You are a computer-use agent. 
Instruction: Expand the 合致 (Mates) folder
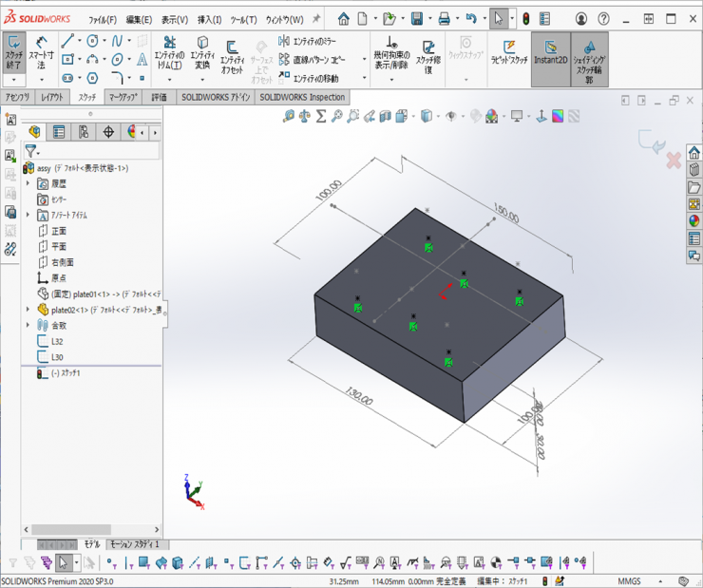[28, 325]
